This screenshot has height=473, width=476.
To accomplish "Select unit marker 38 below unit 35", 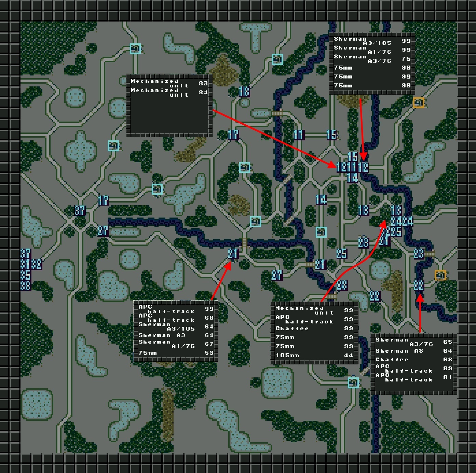I will click(x=26, y=286).
